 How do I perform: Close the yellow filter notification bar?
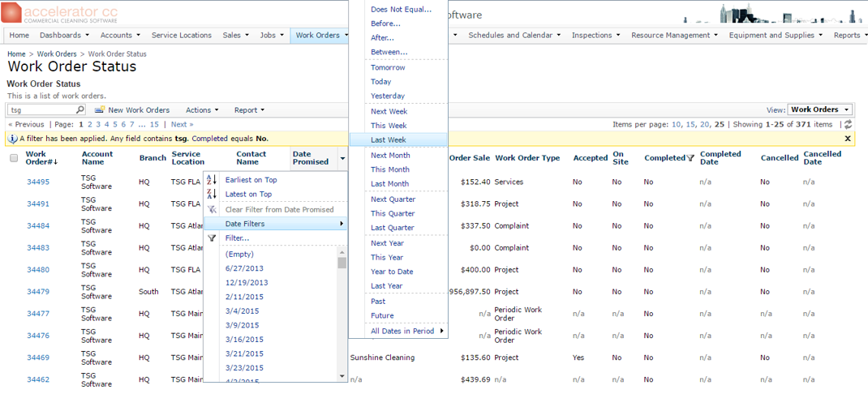pos(848,139)
